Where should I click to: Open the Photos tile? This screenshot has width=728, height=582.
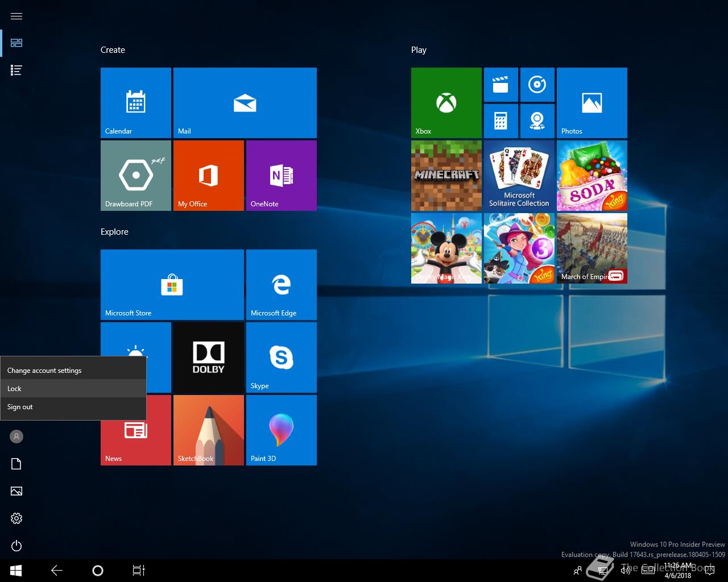(x=592, y=103)
